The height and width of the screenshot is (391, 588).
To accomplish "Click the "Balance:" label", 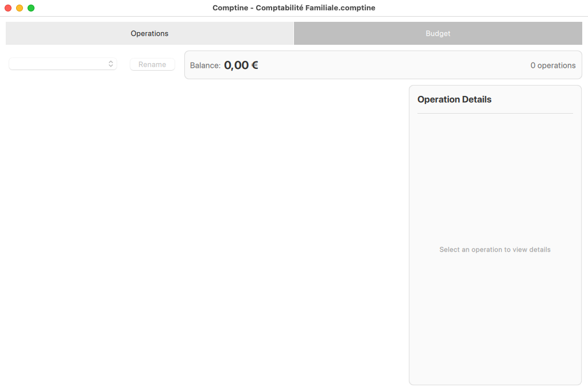I will tap(205, 65).
